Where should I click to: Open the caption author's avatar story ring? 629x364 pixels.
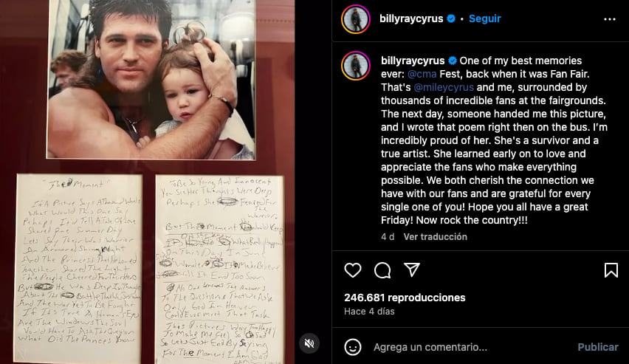click(x=356, y=66)
